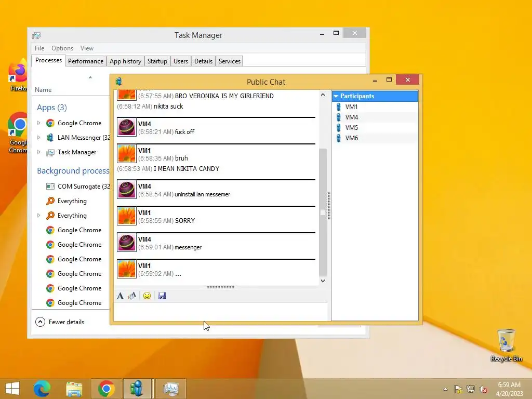This screenshot has width=532, height=399.
Task: Click the chat scroll up arrow
Action: [323, 95]
